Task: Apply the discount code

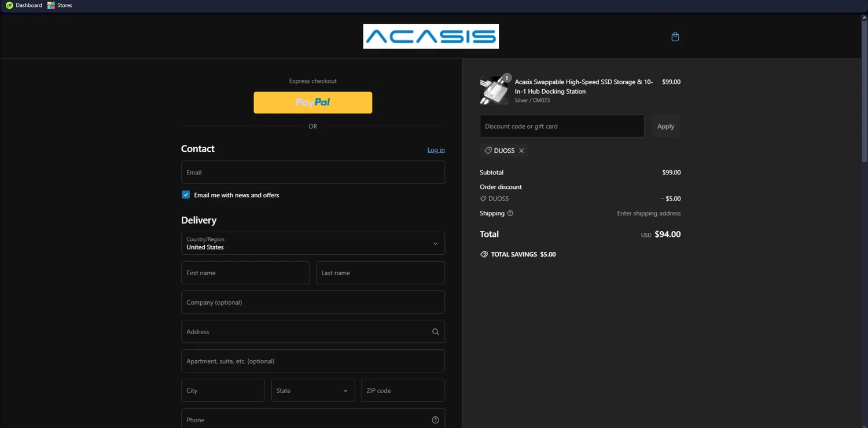Action: click(x=665, y=126)
